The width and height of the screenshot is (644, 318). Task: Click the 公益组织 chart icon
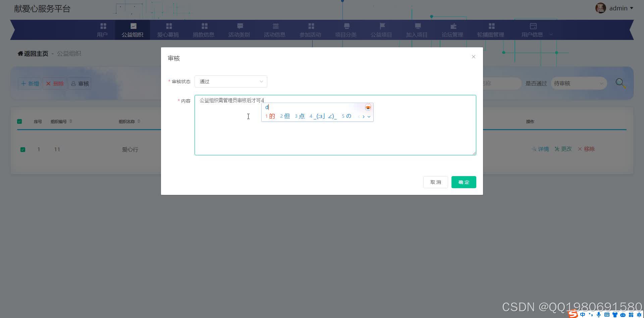coord(134,26)
